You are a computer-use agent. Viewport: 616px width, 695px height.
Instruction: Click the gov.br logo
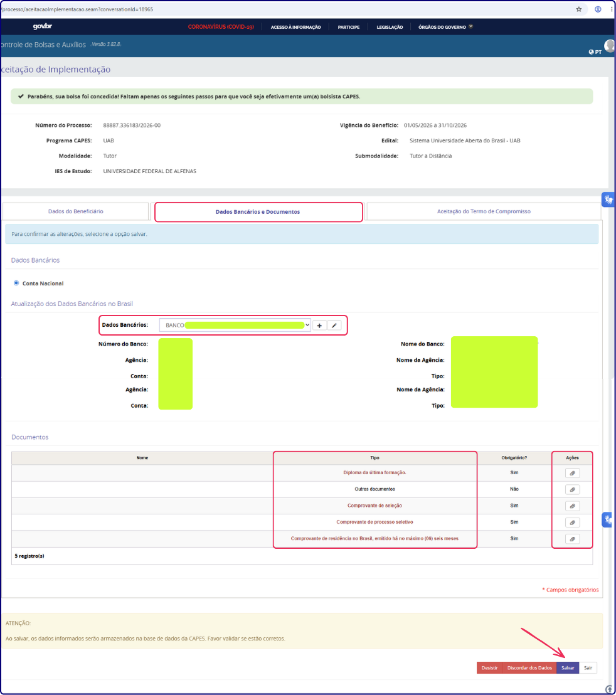43,26
